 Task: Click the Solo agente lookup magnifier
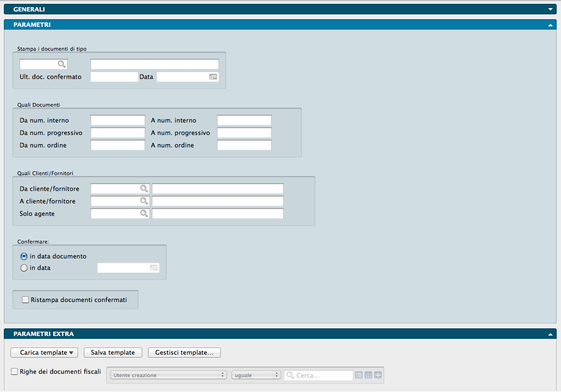point(144,213)
